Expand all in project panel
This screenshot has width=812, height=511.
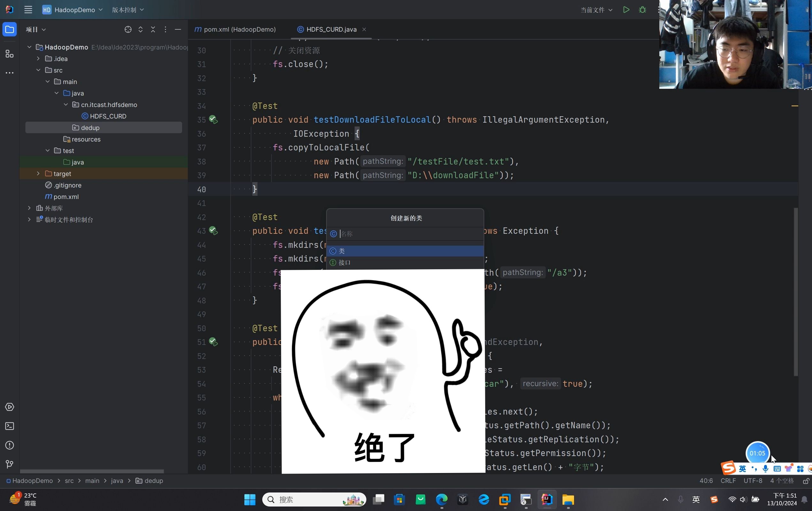141,30
